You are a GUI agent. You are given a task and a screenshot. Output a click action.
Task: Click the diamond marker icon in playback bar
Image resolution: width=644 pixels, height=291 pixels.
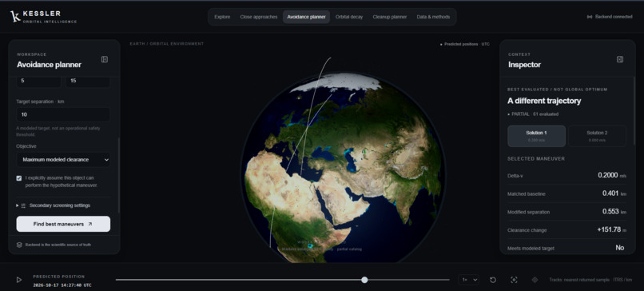click(535, 280)
